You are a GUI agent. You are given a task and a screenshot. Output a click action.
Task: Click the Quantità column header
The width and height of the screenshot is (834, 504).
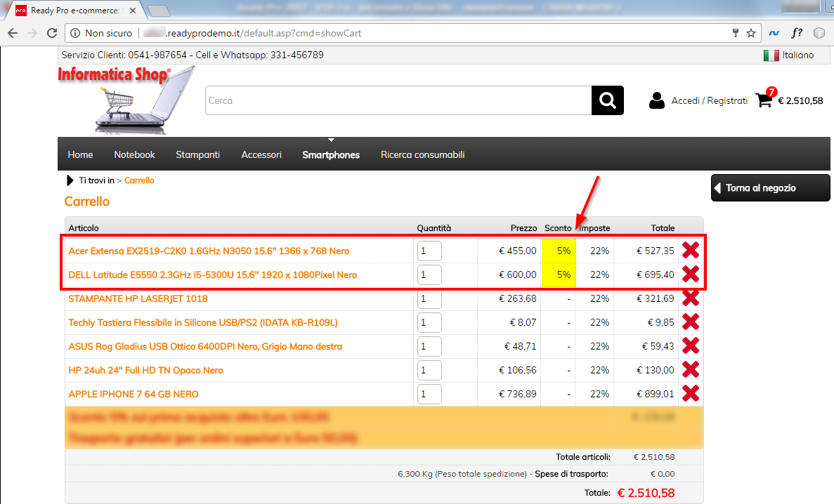434,228
